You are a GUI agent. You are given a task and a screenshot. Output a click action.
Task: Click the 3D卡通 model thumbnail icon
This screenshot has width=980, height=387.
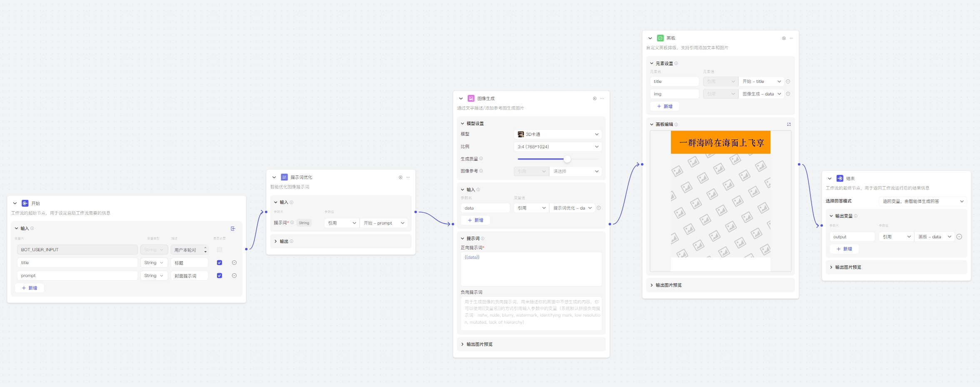point(521,134)
